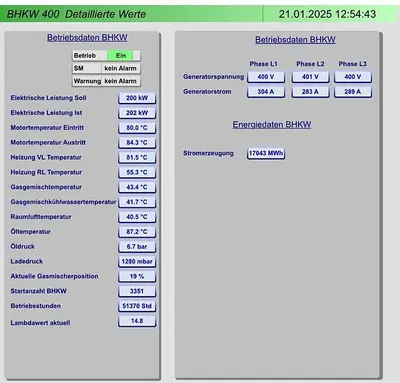The width and height of the screenshot is (400, 383).
Task: Click the Elektrische Leistung Soll label
Action: (48, 98)
